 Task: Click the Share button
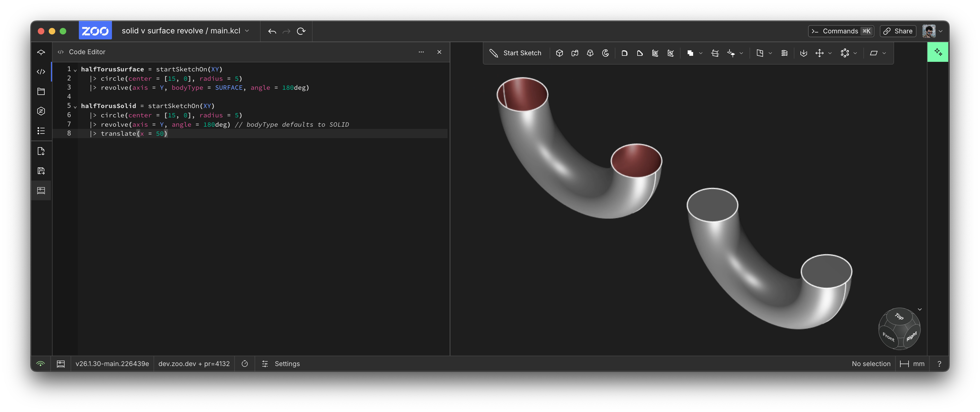pyautogui.click(x=898, y=31)
